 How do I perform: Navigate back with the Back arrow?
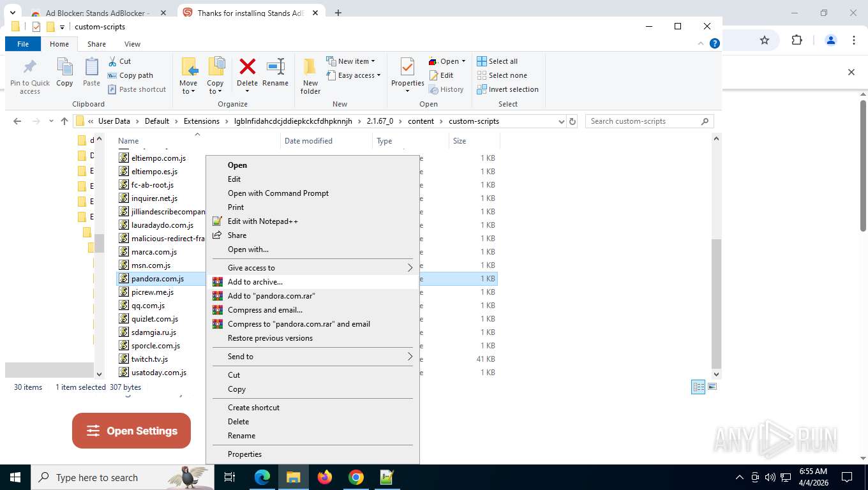point(17,121)
